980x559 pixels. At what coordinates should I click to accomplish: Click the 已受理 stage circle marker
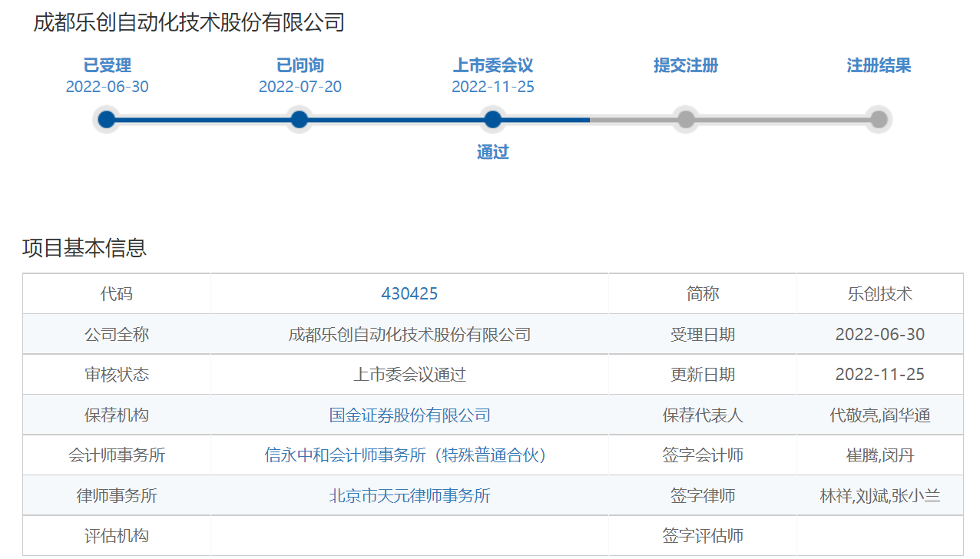coord(107,120)
